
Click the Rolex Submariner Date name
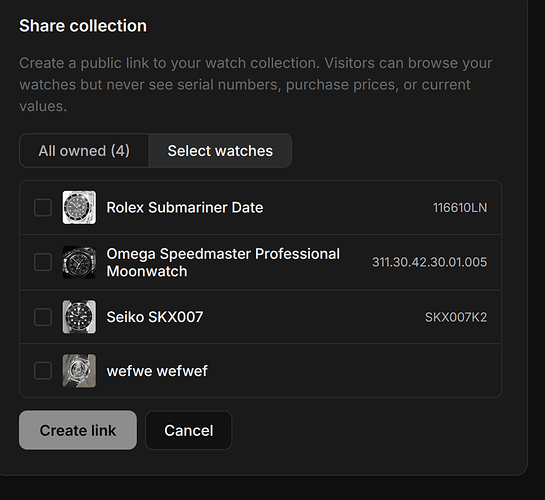pyautogui.click(x=185, y=207)
